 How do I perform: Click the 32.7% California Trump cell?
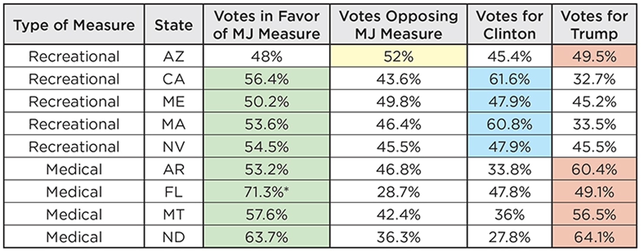tap(594, 79)
